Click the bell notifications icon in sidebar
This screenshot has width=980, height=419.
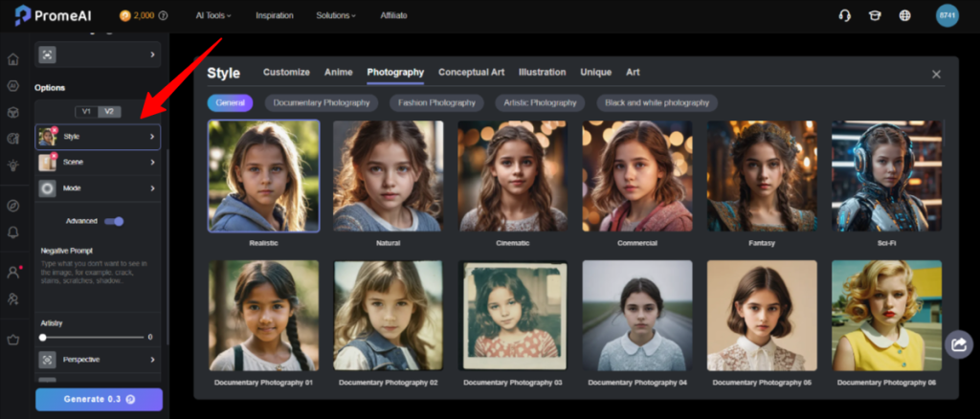[13, 232]
